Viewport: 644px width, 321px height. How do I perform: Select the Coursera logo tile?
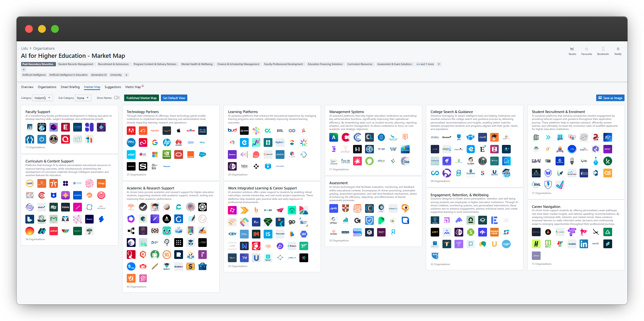(x=77, y=195)
